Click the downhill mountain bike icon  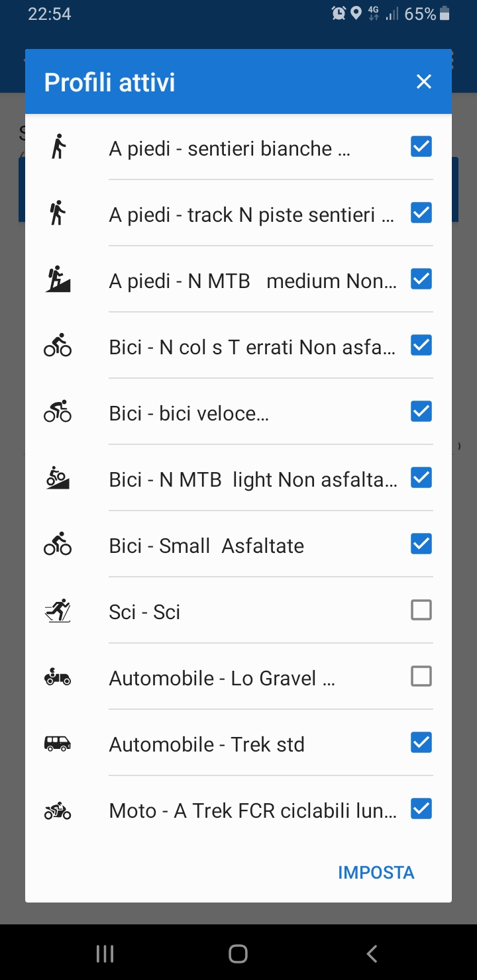58,478
